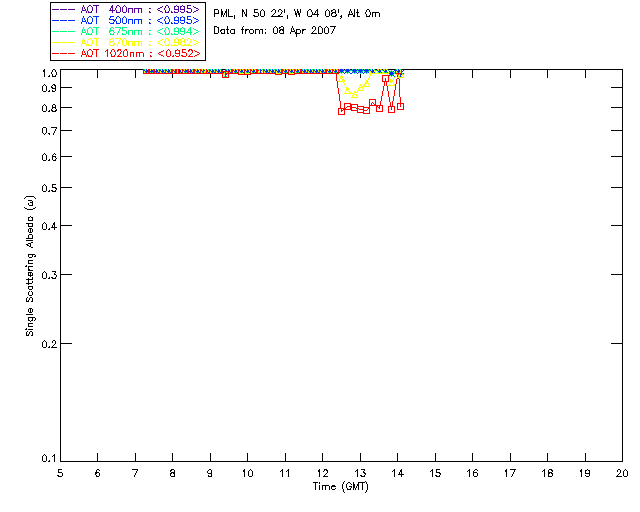This screenshot has height=512, width=640.
Task: Click the lowest yellow triangle data marker
Action: coord(353,94)
